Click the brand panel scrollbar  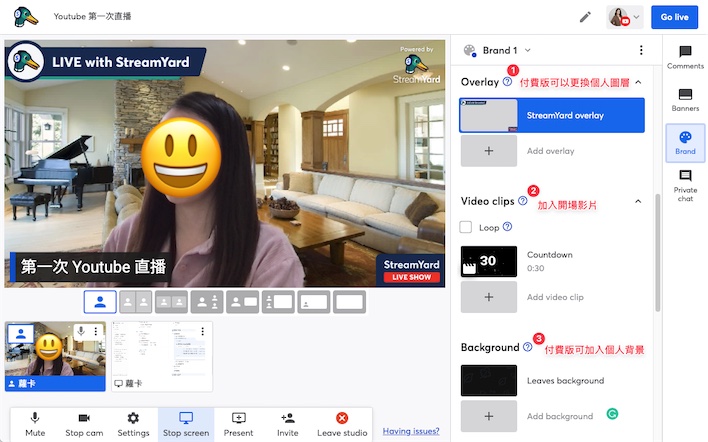[x=657, y=253]
